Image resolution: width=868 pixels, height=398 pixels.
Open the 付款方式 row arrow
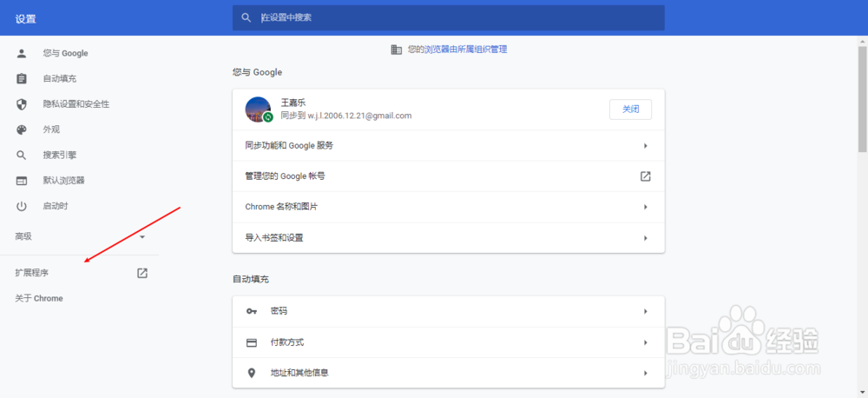point(646,342)
